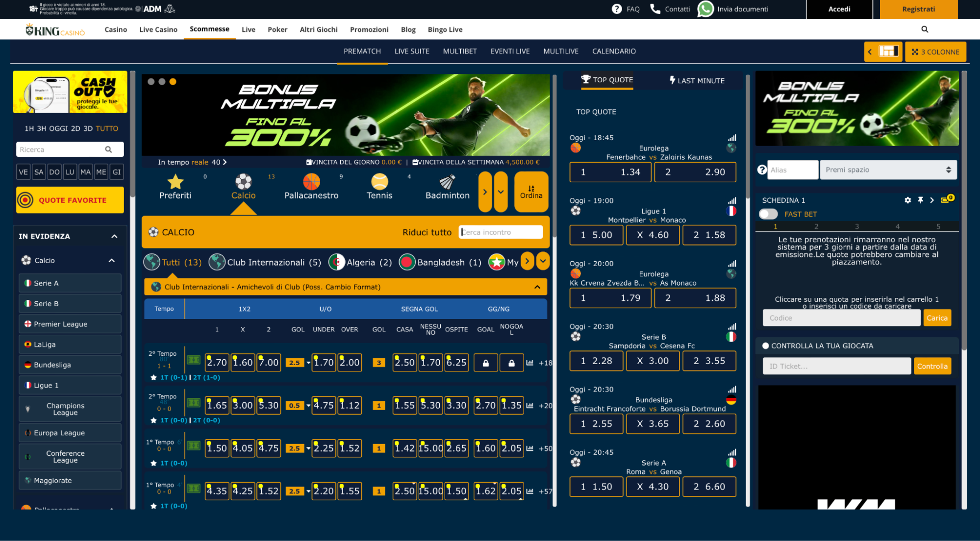980x541 pixels.
Task: Collapse Club Internazionali Amichevoli header
Action: [x=537, y=287]
